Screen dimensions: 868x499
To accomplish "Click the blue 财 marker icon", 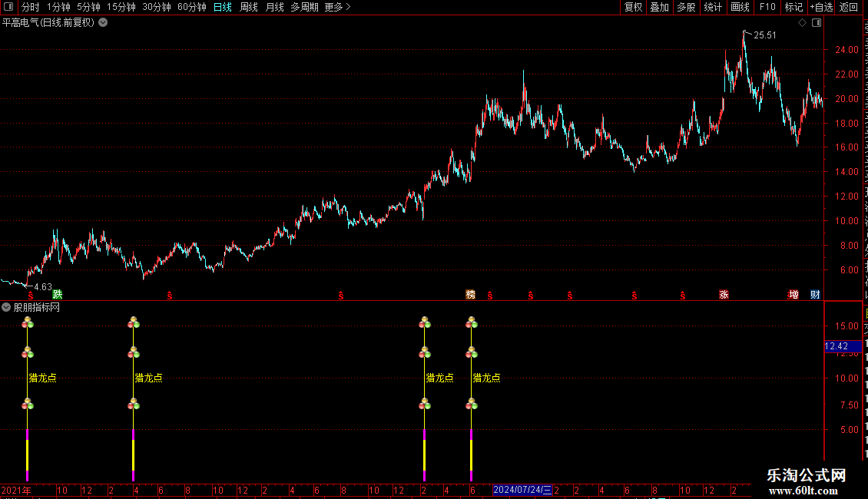I will coord(816,294).
